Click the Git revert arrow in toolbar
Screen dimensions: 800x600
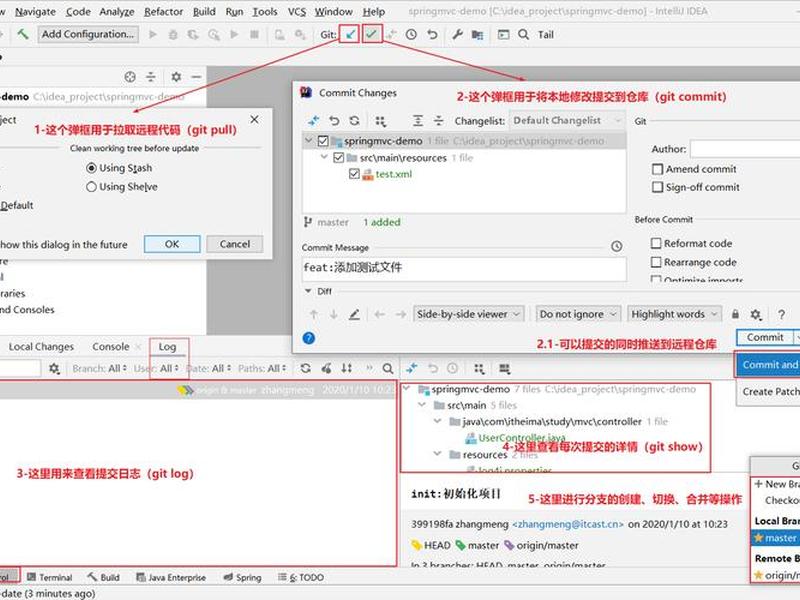[x=432, y=34]
